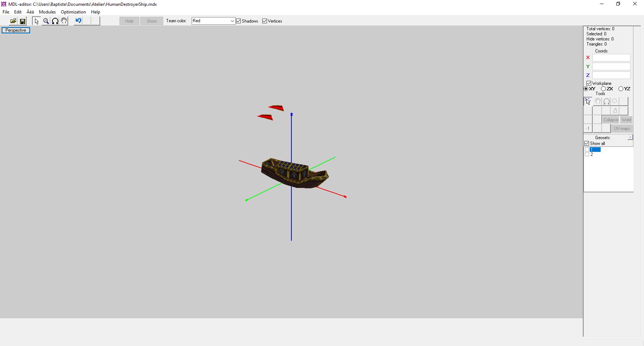Toggle the Shadows checkbox

(239, 21)
